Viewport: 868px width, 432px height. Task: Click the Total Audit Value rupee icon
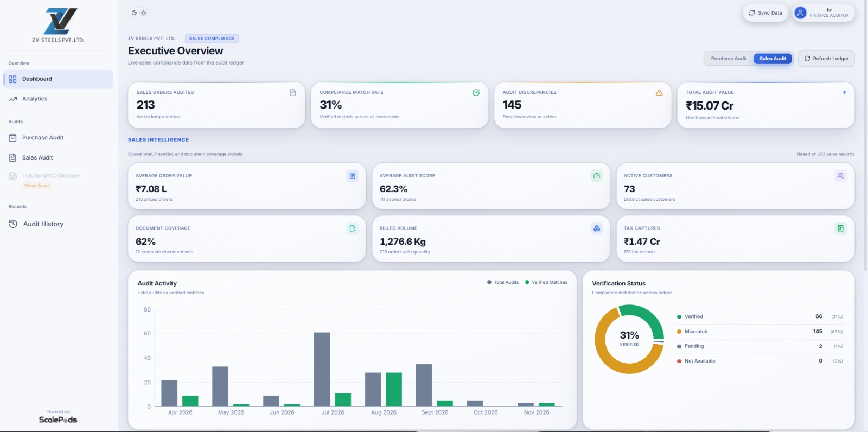(x=844, y=93)
